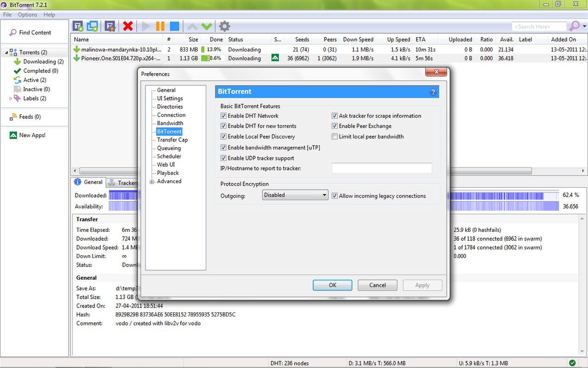This screenshot has height=368, width=588.
Task: Open the Outgoing encryption dropdown
Action: point(295,195)
